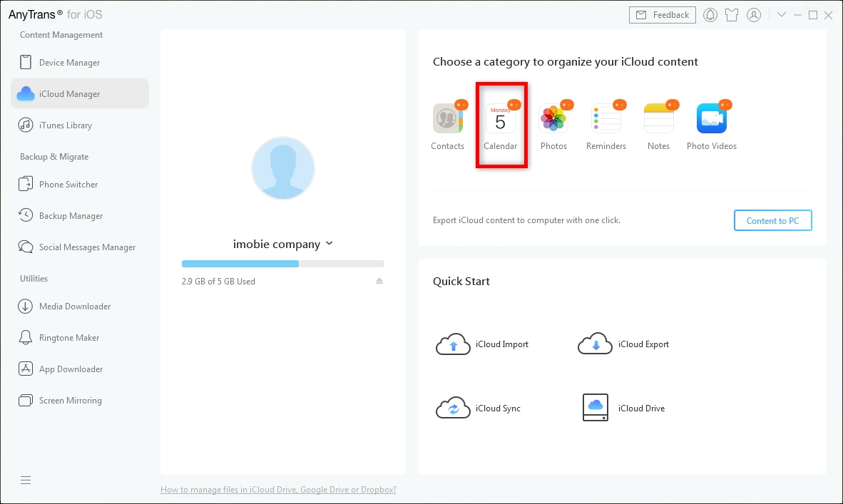Click the account avatar picture
This screenshot has width=843, height=504.
[283, 168]
